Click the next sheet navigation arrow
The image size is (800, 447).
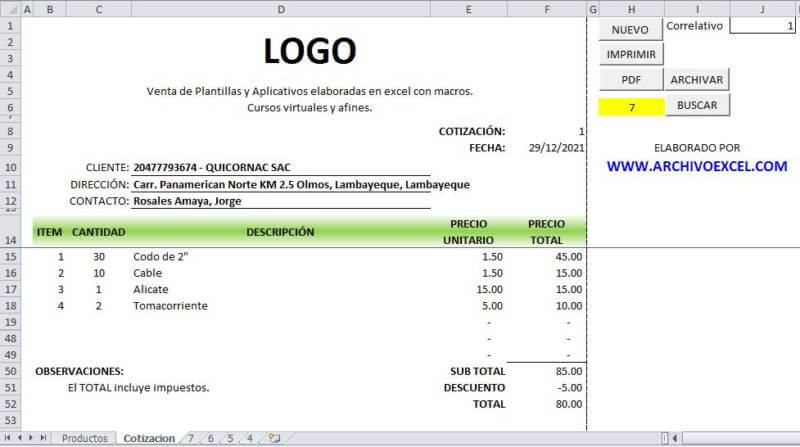pos(31,438)
